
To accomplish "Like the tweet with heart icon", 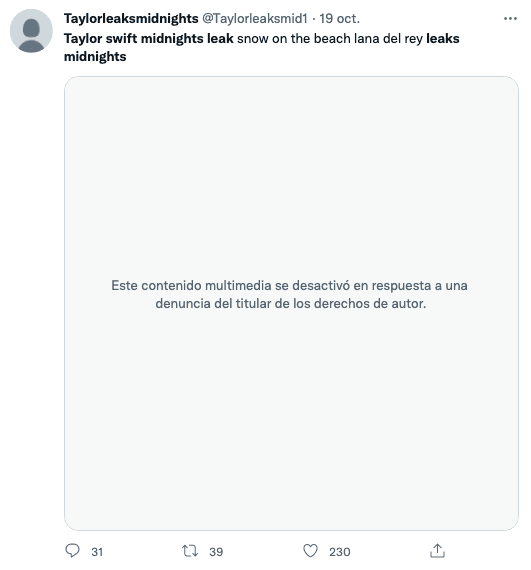I will [310, 551].
